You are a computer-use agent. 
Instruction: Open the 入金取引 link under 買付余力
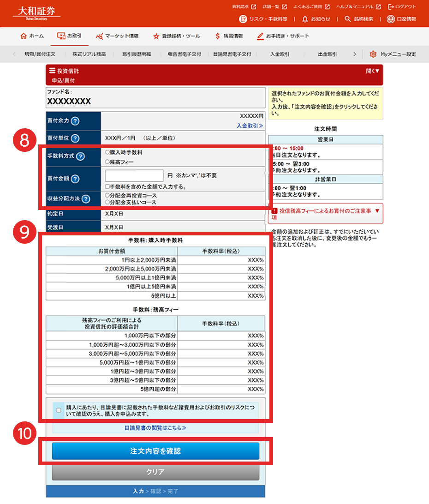click(250, 126)
